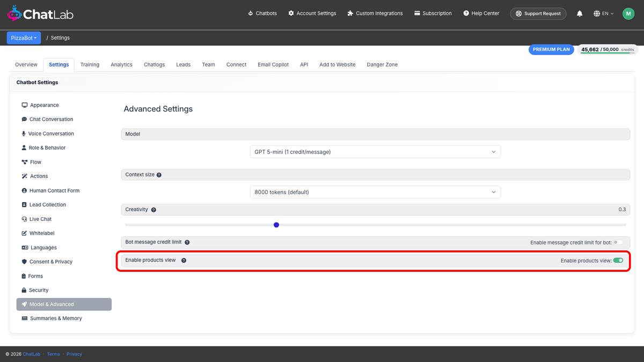Click the Creativity help question icon
Image resolution: width=644 pixels, height=362 pixels.
(153, 210)
